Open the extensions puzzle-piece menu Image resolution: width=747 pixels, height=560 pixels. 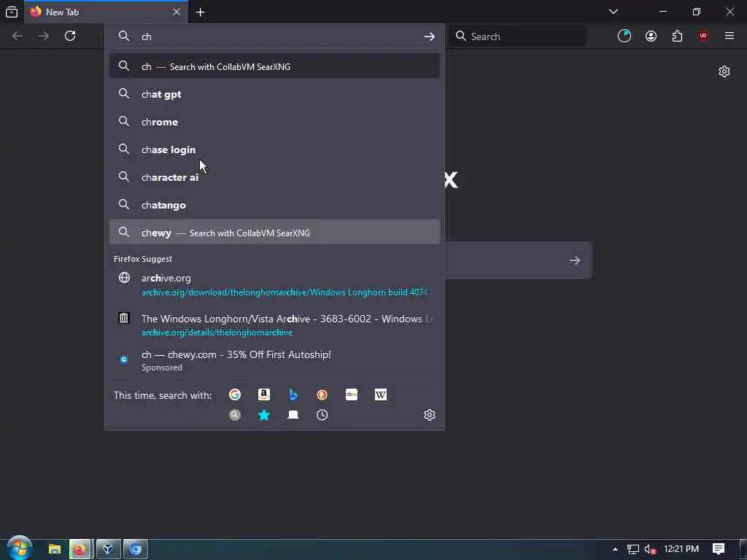point(677,36)
